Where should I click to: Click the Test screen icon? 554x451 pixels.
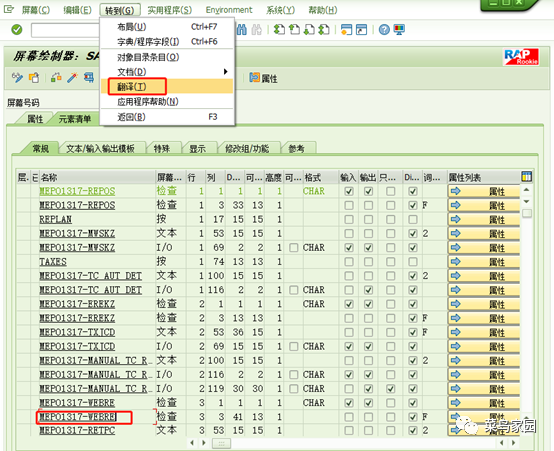(89, 77)
